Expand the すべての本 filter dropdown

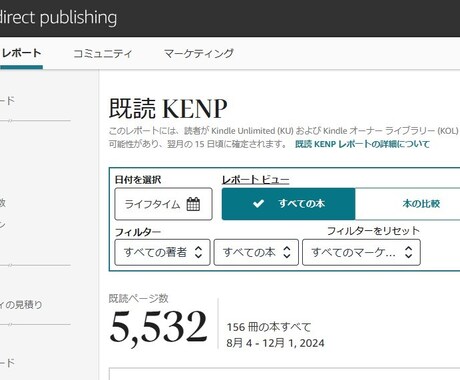256,252
